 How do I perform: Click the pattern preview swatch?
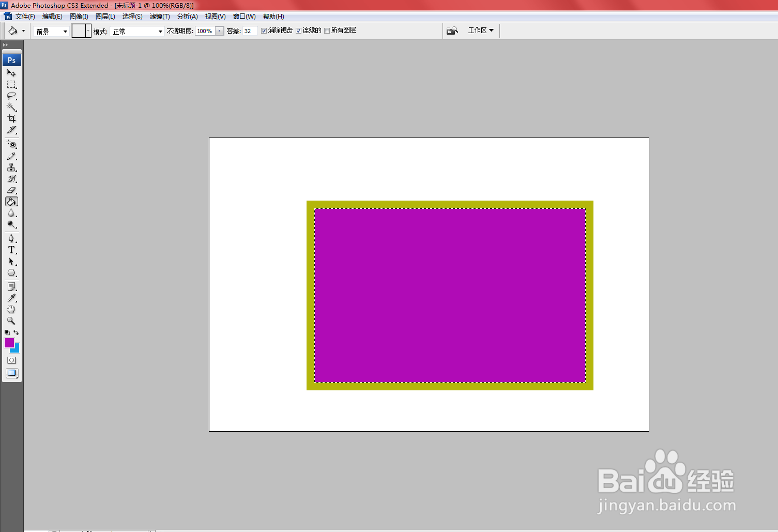(x=79, y=31)
